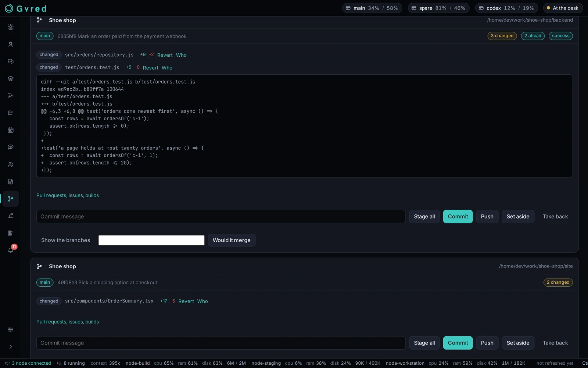Focus the site repo commit message field

coord(221,343)
